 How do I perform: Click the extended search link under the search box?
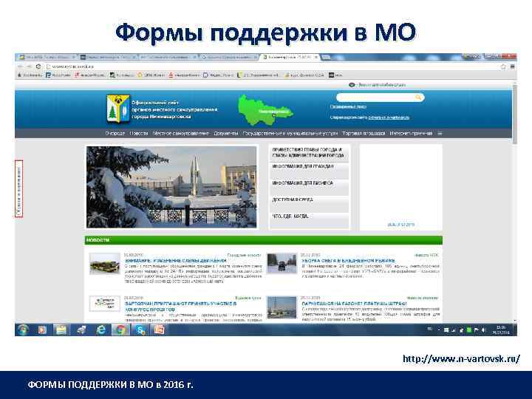348,107
